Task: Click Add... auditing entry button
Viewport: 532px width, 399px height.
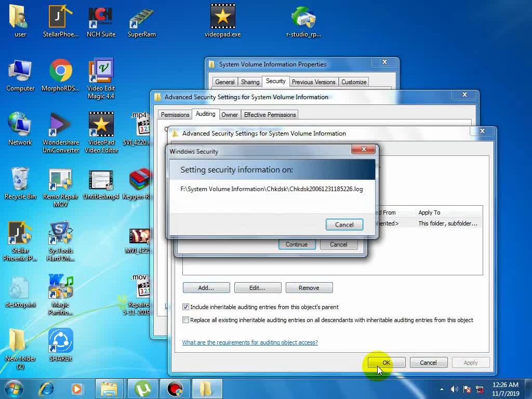Action: coord(206,288)
